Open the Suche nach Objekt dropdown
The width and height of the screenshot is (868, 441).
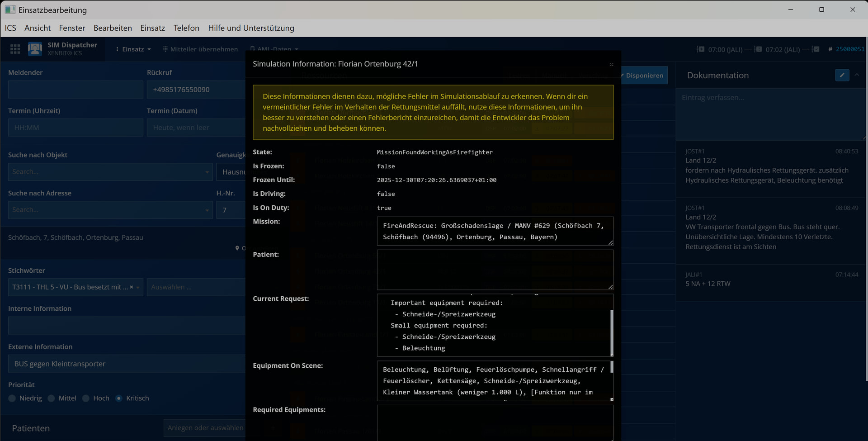coord(207,172)
